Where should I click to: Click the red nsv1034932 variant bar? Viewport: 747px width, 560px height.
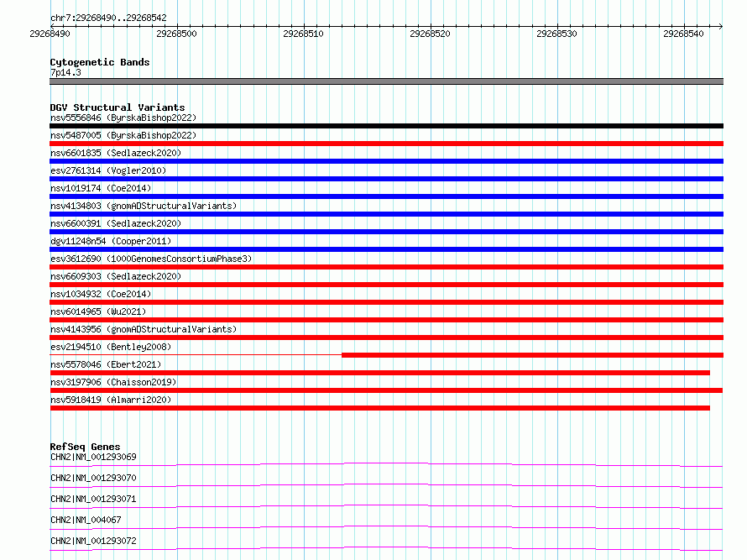click(x=386, y=302)
